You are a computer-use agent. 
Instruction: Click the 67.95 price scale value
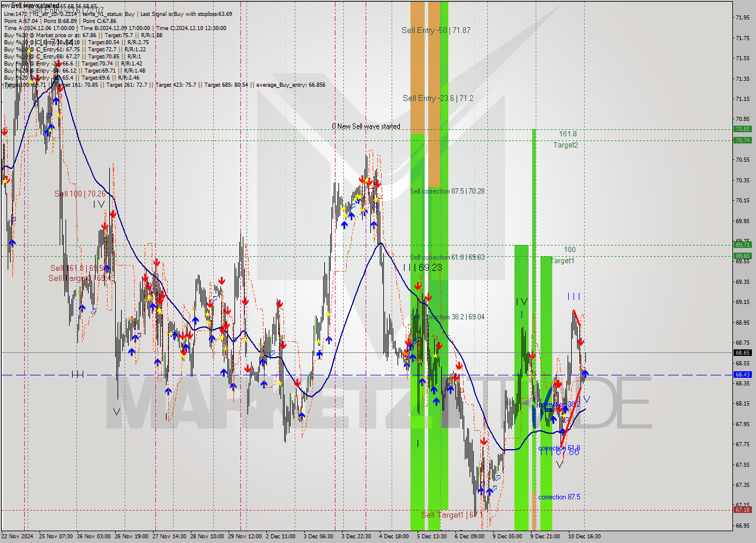click(743, 424)
